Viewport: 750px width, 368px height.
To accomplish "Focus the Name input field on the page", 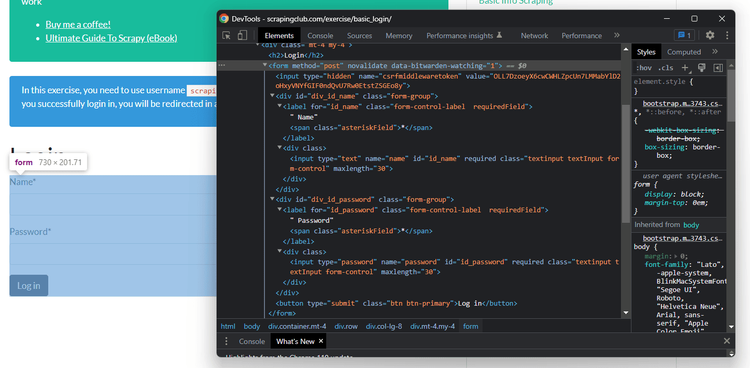I will click(113, 204).
